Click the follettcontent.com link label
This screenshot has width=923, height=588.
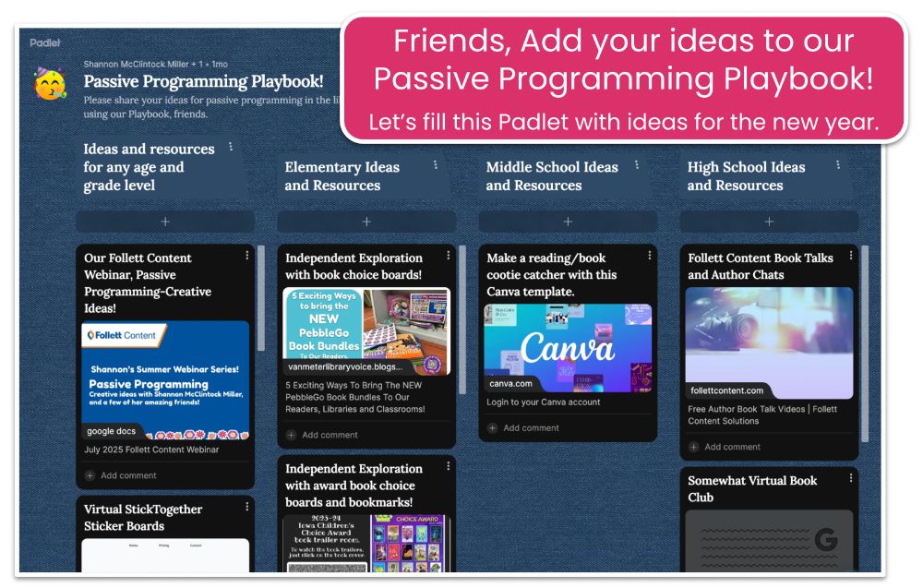point(727,390)
